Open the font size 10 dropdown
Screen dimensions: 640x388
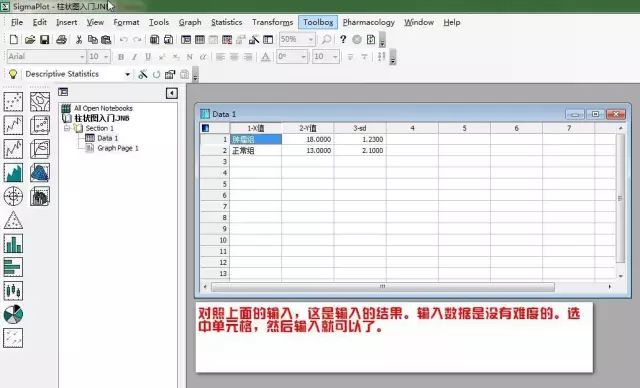coord(106,57)
